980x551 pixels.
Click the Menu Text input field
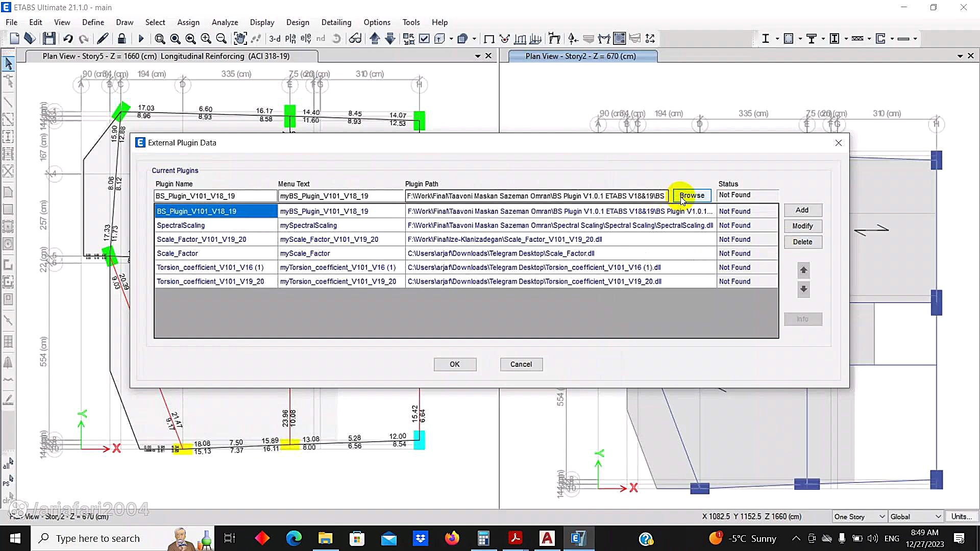pos(340,196)
